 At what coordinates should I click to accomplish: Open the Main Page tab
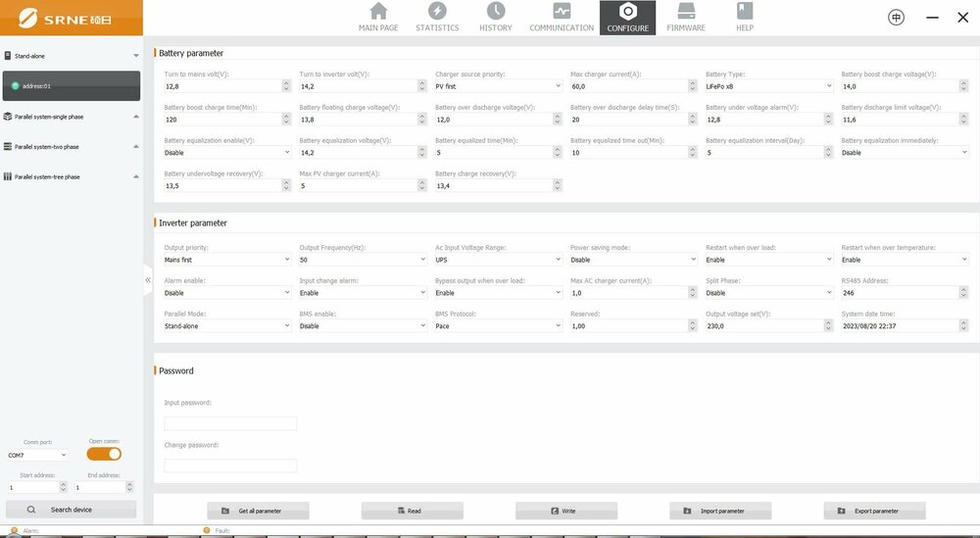click(378, 18)
